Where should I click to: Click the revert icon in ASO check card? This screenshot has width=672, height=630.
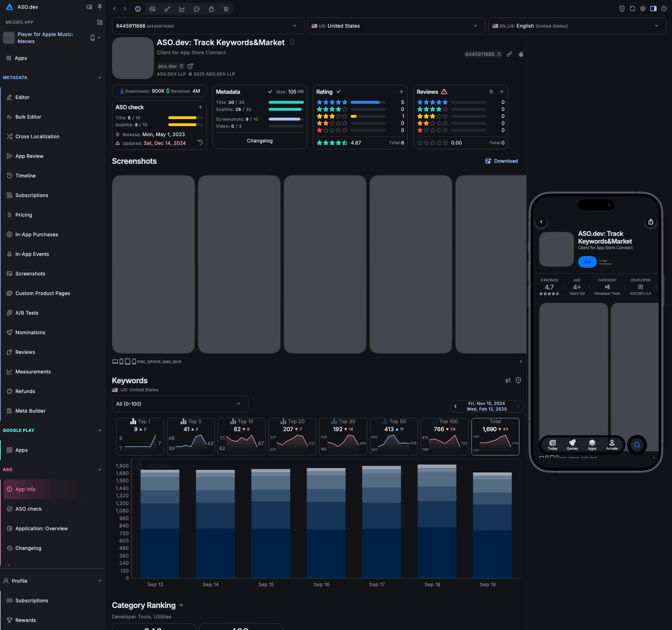[x=200, y=142]
